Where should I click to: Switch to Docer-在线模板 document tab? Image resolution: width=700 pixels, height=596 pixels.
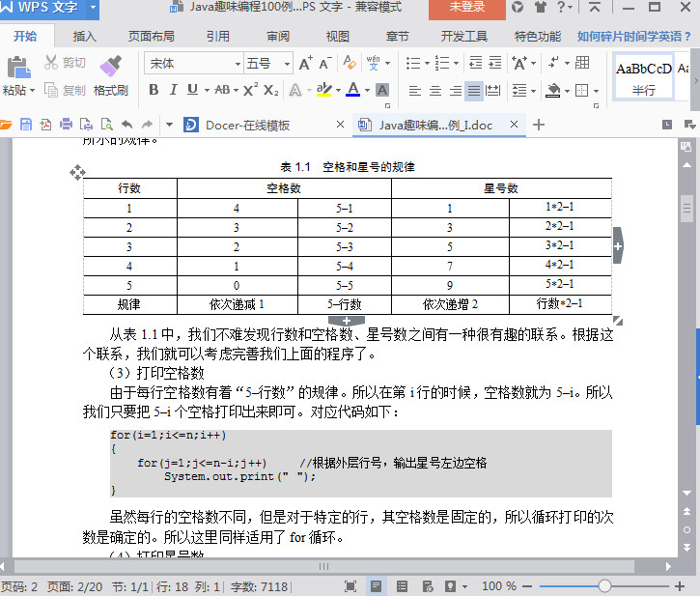247,126
